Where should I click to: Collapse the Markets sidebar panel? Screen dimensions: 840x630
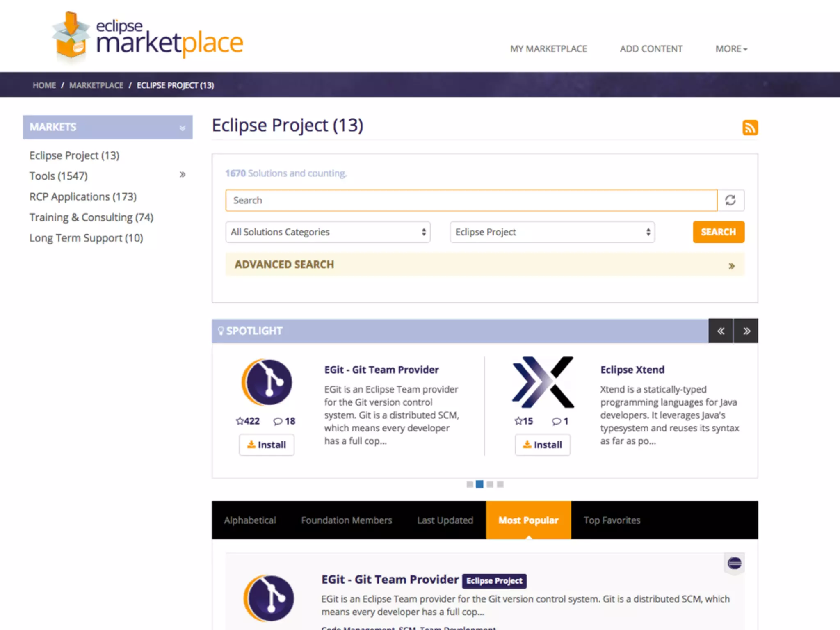[183, 128]
